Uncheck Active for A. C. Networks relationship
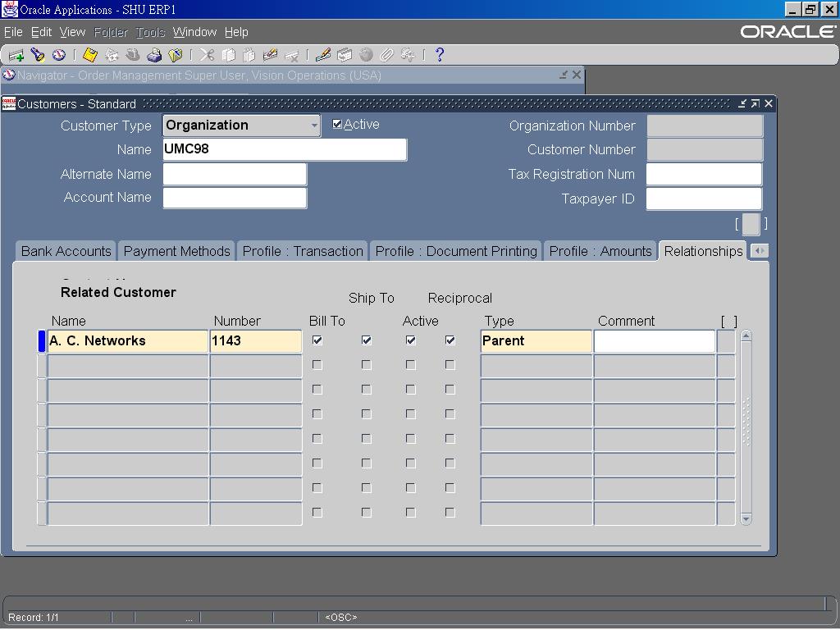 tap(411, 340)
